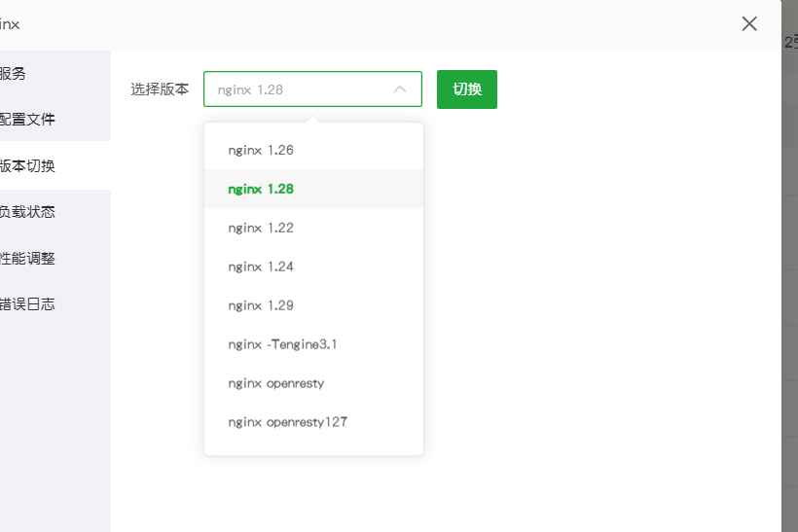This screenshot has width=798, height=532.
Task: Select nginx openresty127 option
Action: 313,422
